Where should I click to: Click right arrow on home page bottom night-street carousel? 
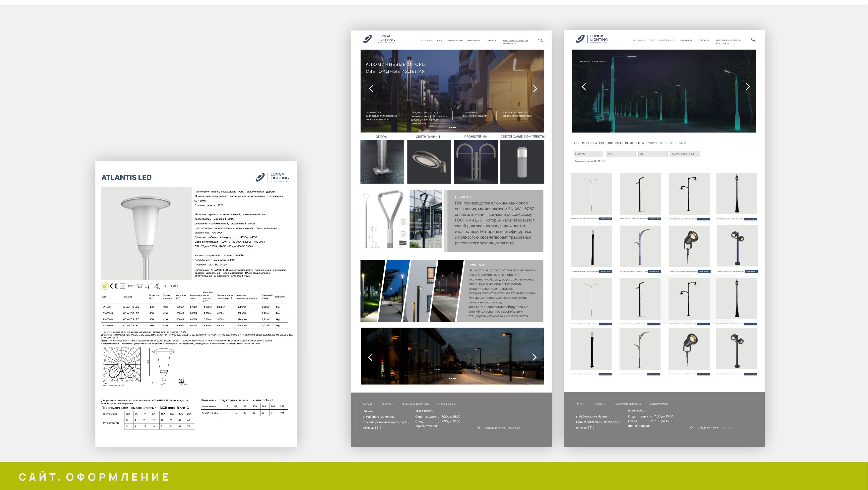[x=534, y=357]
